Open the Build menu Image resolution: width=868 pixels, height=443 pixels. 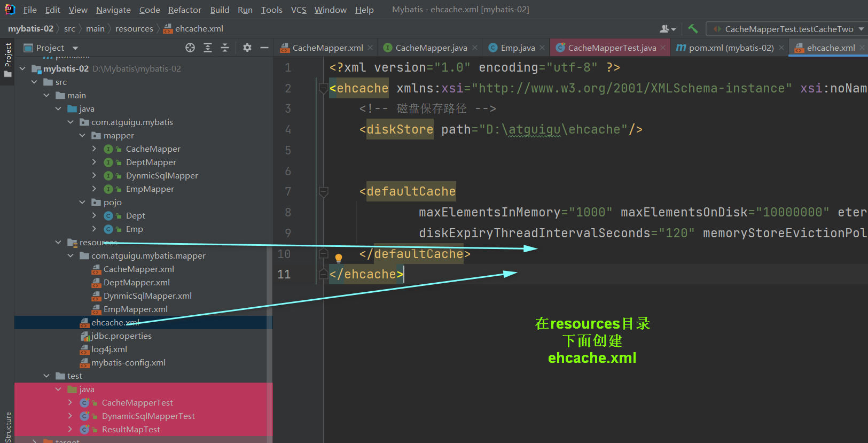(220, 10)
